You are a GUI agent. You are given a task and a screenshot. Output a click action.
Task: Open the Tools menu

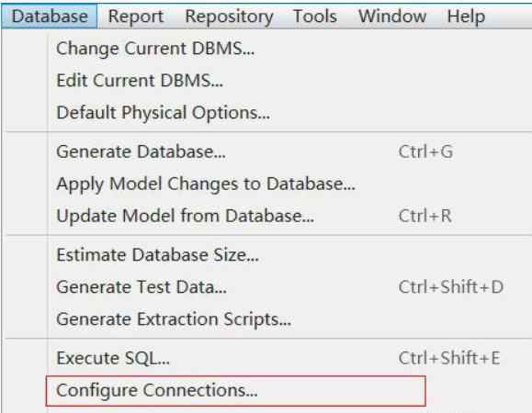[315, 17]
